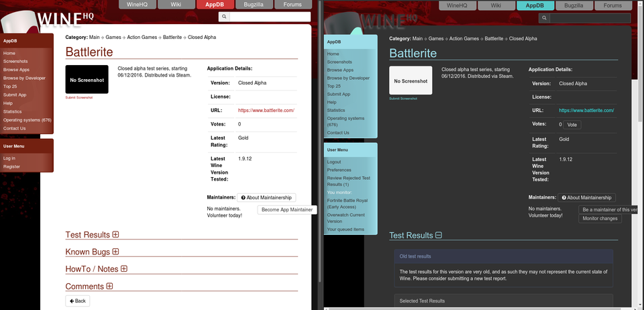The height and width of the screenshot is (310, 644).
Task: Click the WineHQ logo in the left page
Action: click(66, 19)
